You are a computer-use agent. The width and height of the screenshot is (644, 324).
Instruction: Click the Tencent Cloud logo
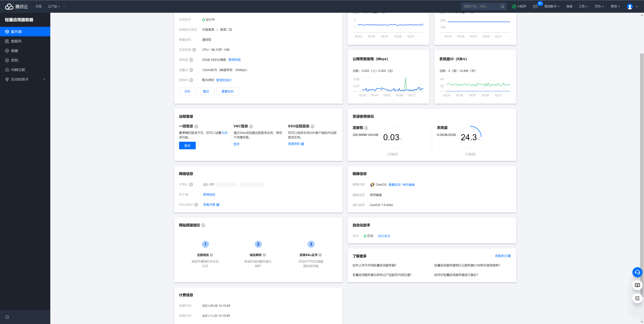point(16,7)
